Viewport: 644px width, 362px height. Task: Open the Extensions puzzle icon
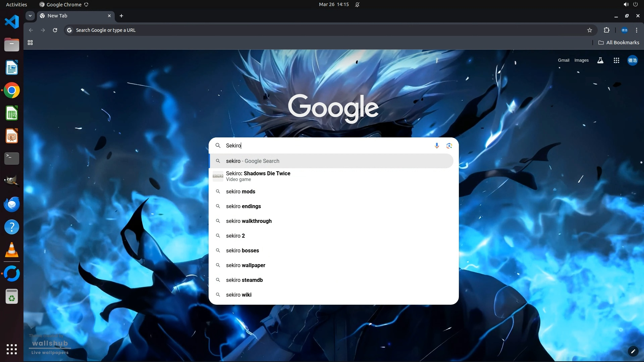606,30
